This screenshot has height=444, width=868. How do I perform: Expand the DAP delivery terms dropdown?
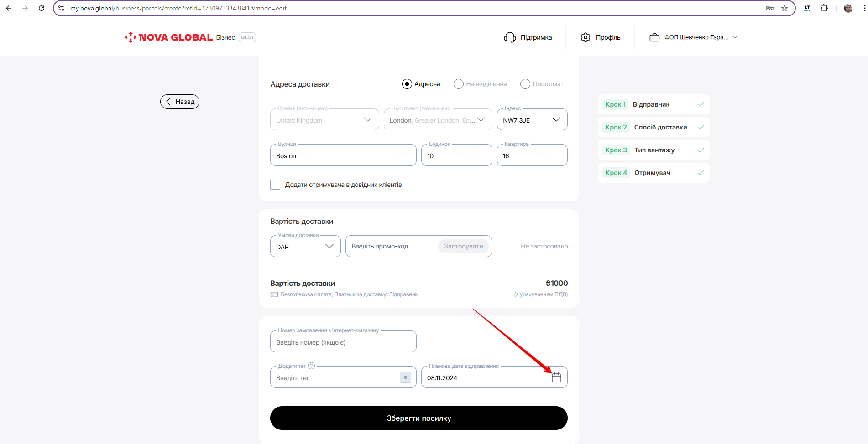(305, 247)
